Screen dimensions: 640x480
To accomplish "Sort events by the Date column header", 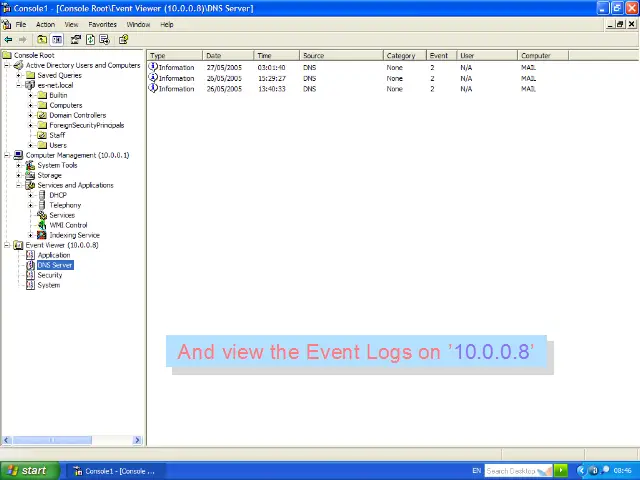I will click(x=227, y=56).
